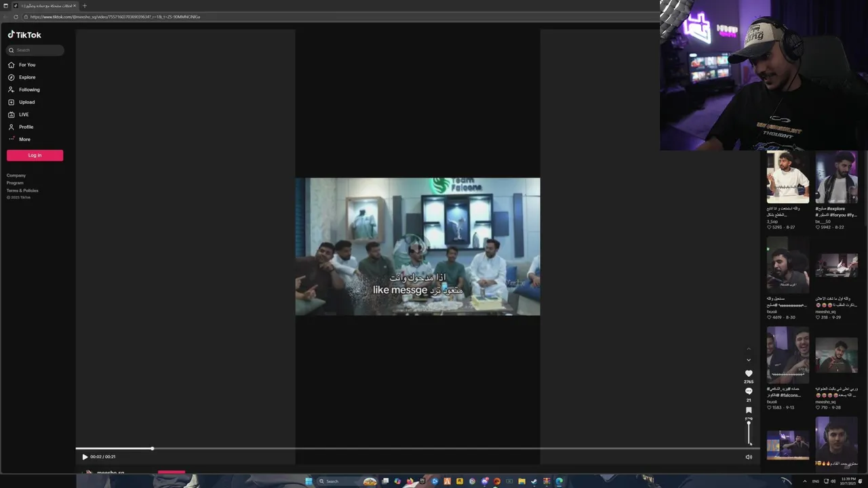Like the video with the heart icon

point(749,373)
